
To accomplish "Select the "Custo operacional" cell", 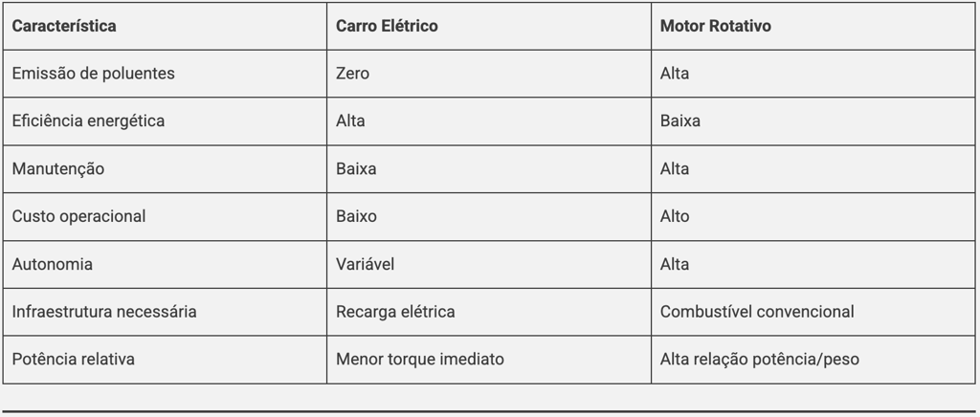I will pyautogui.click(x=78, y=216).
